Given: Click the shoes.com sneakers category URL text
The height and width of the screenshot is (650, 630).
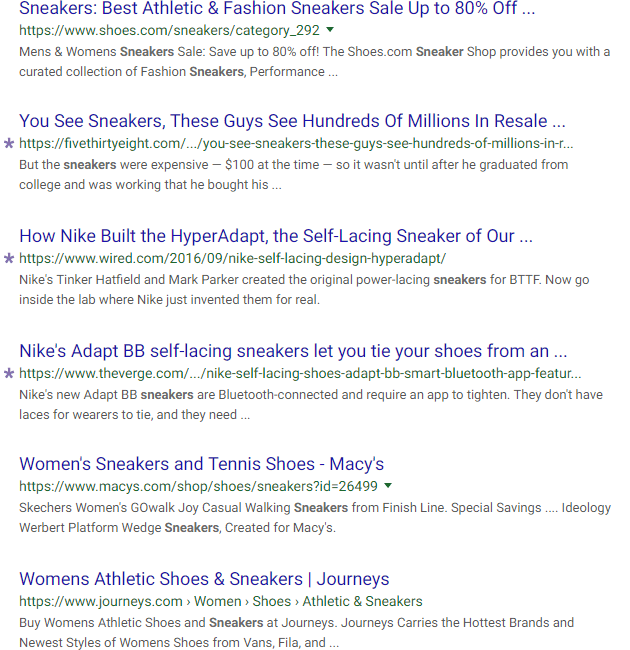Looking at the screenshot, I should [x=169, y=30].
